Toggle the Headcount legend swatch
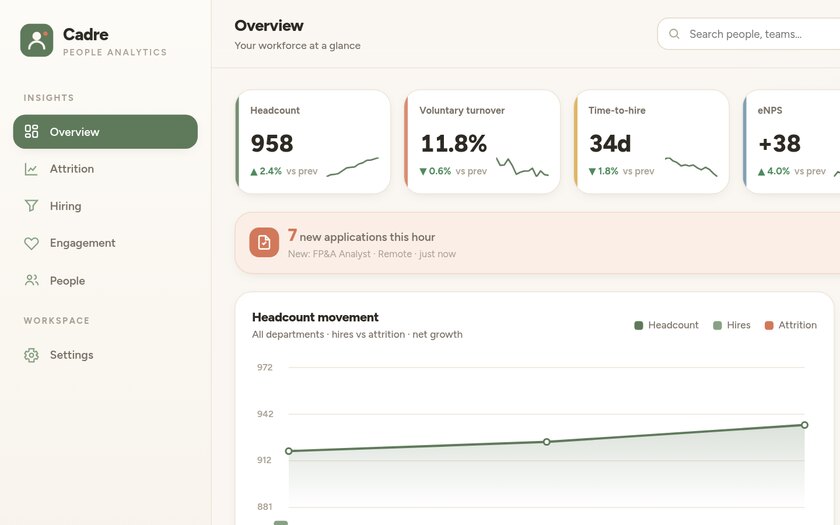 coord(639,325)
